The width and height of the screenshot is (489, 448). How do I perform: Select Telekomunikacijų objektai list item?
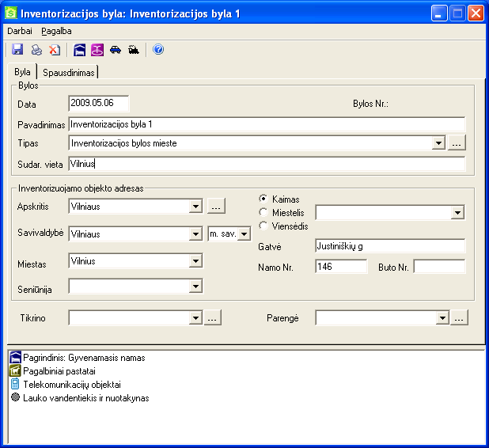[x=72, y=385]
